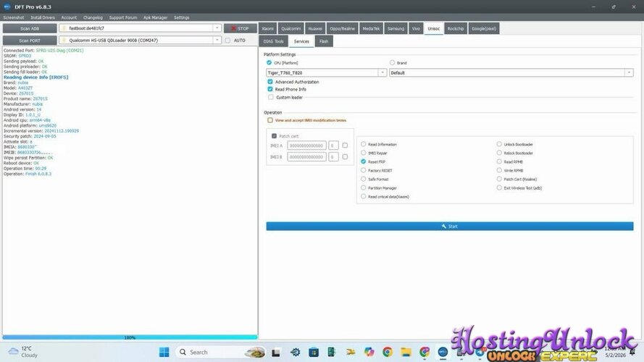Click the DFT Pro logo in title bar
This screenshot has height=362, width=644.
(7, 7)
